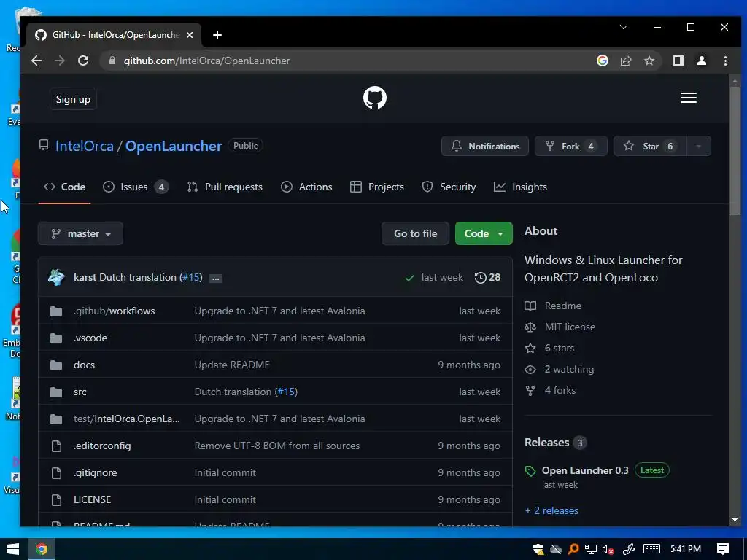Open the Open Launcher 0.3 release
Image resolution: width=747 pixels, height=560 pixels.
(x=585, y=470)
